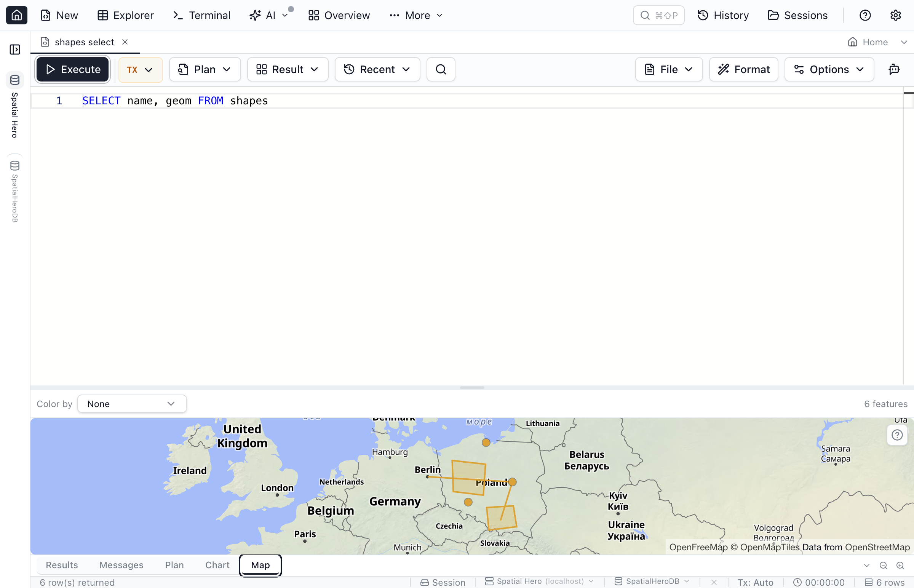
Task: Click the help question mark icon
Action: (x=865, y=15)
